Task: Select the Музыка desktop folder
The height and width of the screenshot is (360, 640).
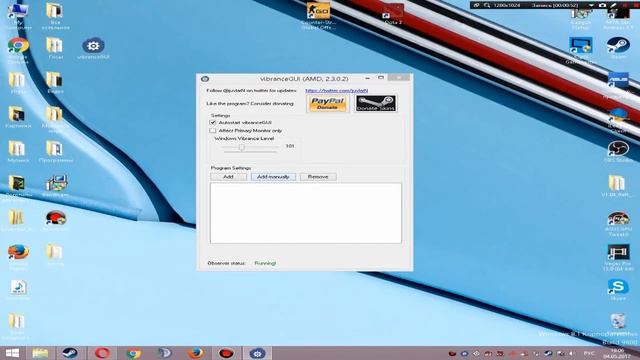Action: click(18, 152)
